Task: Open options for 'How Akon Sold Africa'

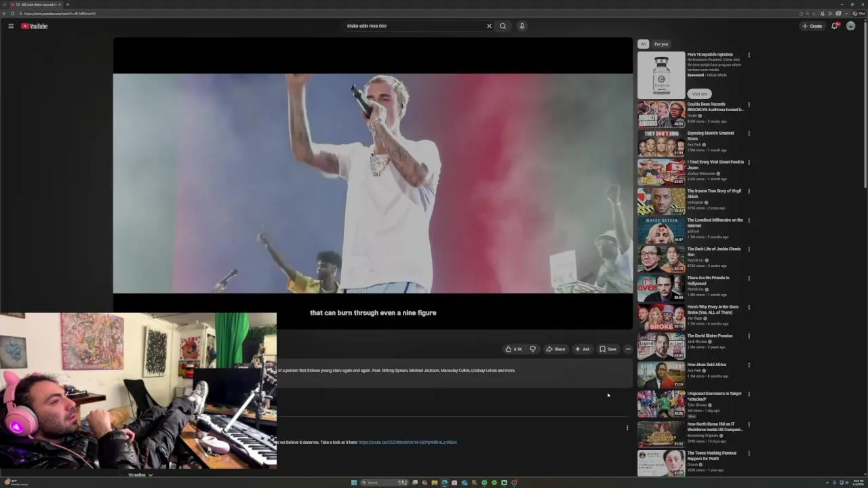Action: point(749,365)
